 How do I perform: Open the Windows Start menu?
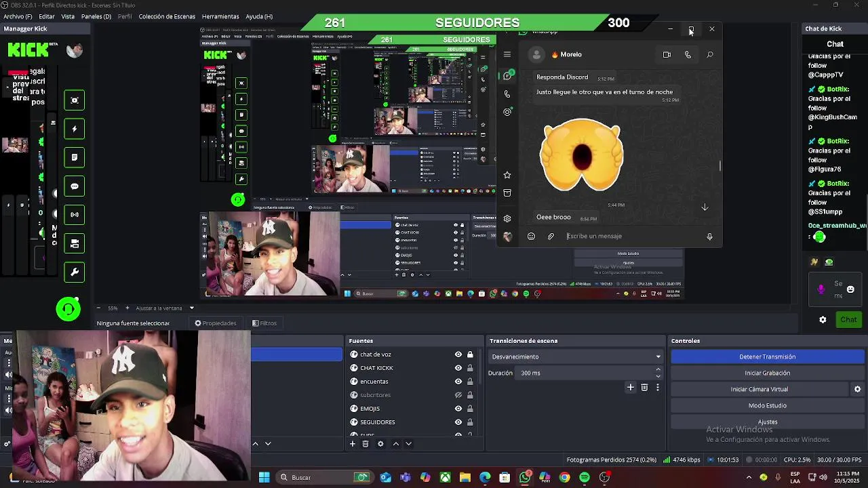[x=264, y=478]
